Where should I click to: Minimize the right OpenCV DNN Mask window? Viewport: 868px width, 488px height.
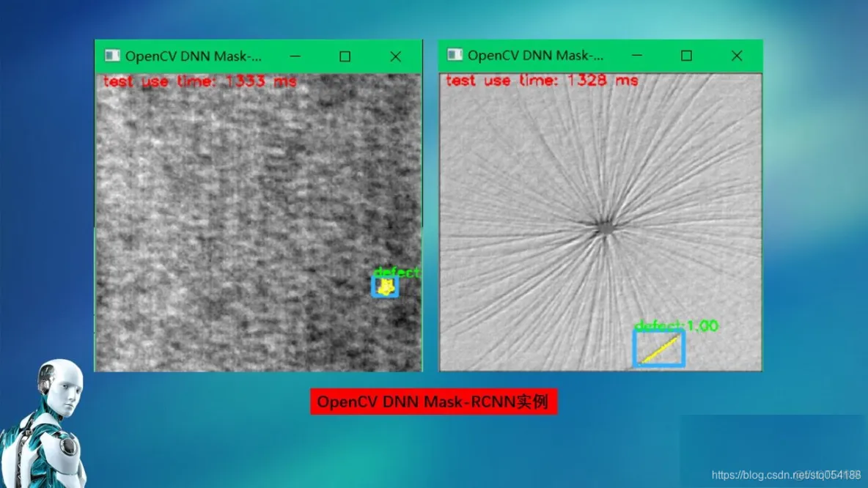coord(636,56)
